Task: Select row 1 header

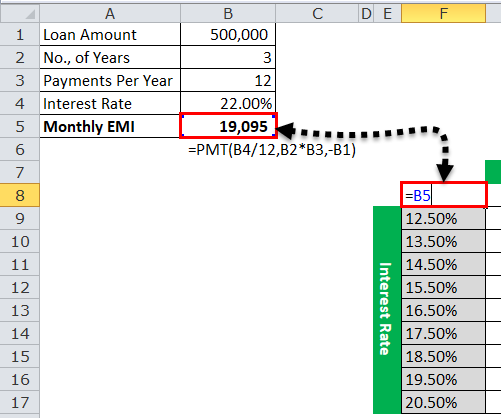Action: coord(20,34)
